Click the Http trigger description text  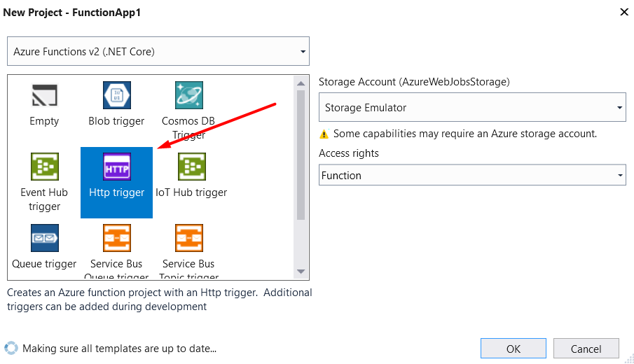click(x=159, y=300)
